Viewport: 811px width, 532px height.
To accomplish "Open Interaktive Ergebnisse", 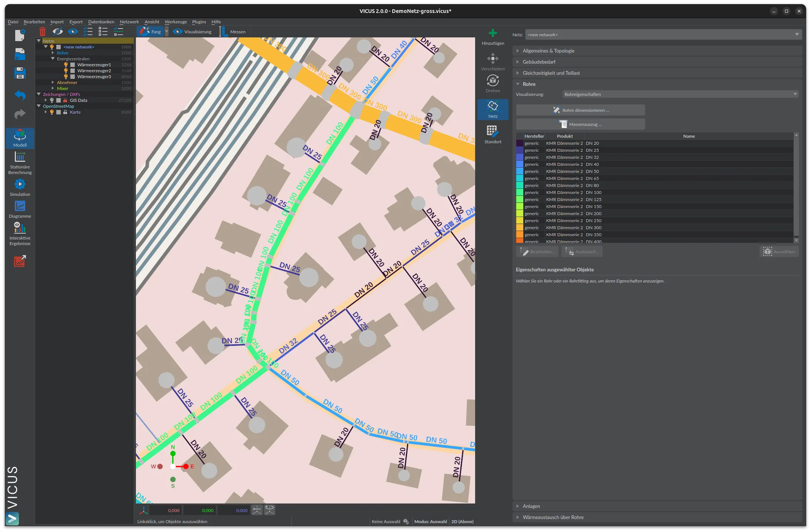I will (20, 234).
